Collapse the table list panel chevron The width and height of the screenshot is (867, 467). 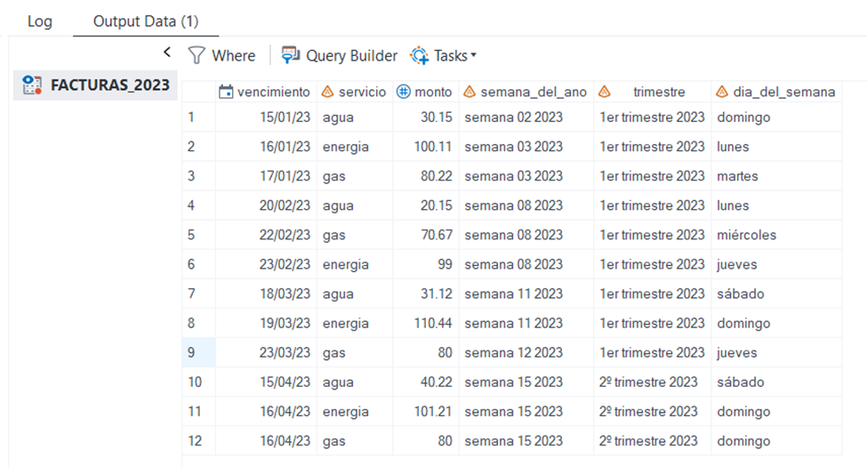click(x=167, y=53)
